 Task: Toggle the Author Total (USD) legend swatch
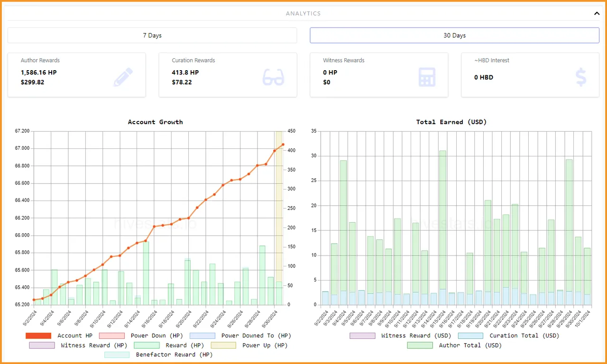420,346
